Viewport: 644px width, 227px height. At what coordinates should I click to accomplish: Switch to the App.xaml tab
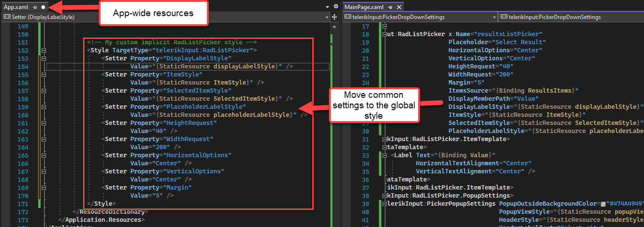pyautogui.click(x=16, y=7)
